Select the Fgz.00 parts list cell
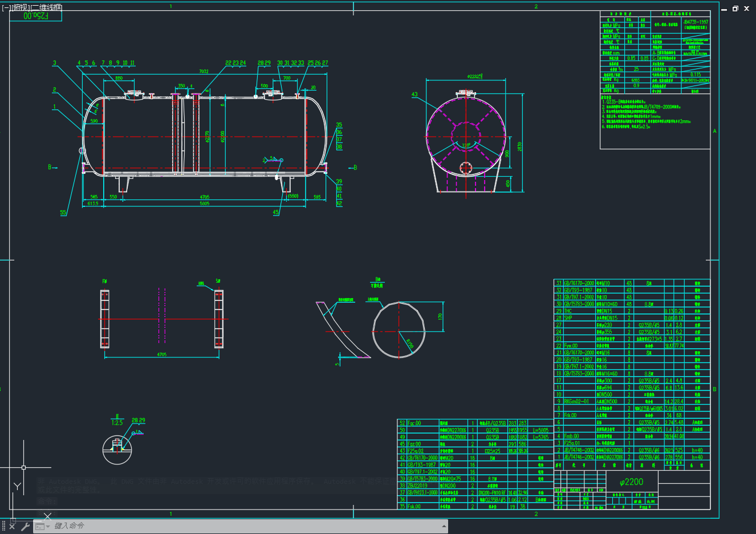 tap(414, 443)
